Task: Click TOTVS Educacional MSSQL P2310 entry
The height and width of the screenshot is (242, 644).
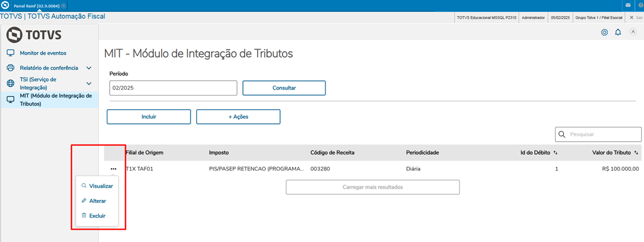Action: point(487,18)
